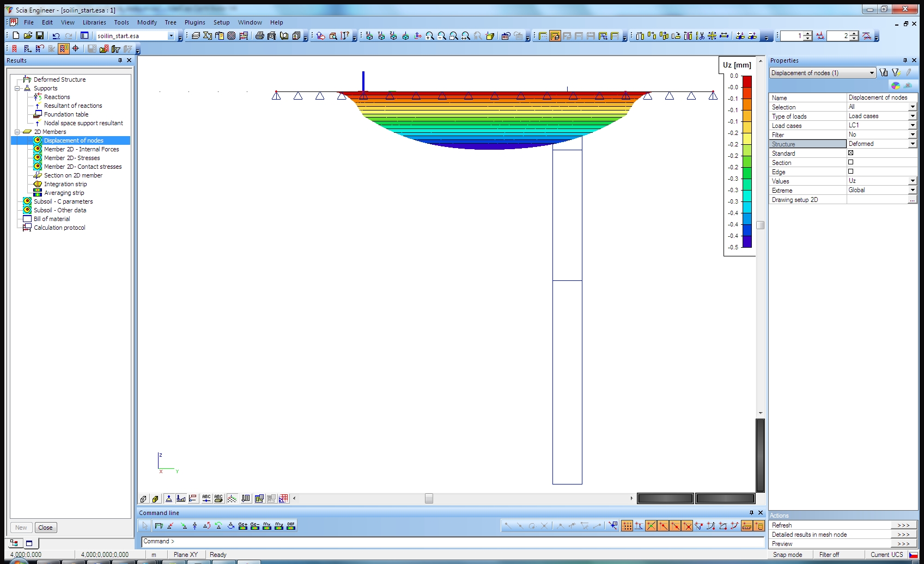Click the Close button in Results panel
Viewport: 924px width, 564px height.
tap(45, 528)
